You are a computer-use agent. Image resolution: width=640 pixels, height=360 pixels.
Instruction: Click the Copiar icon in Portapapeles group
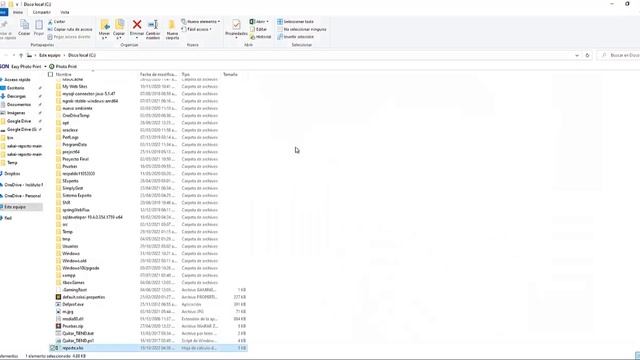click(x=24, y=25)
